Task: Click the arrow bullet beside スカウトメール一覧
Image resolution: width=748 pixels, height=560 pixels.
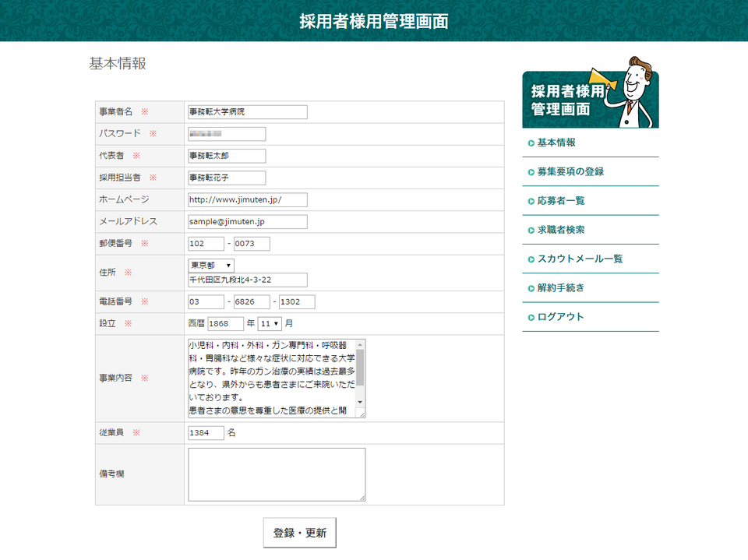Action: point(531,259)
